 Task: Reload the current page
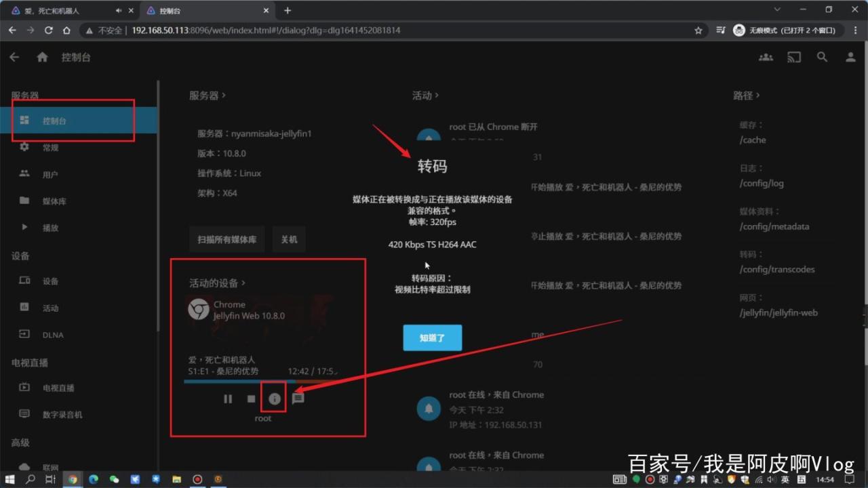(49, 30)
